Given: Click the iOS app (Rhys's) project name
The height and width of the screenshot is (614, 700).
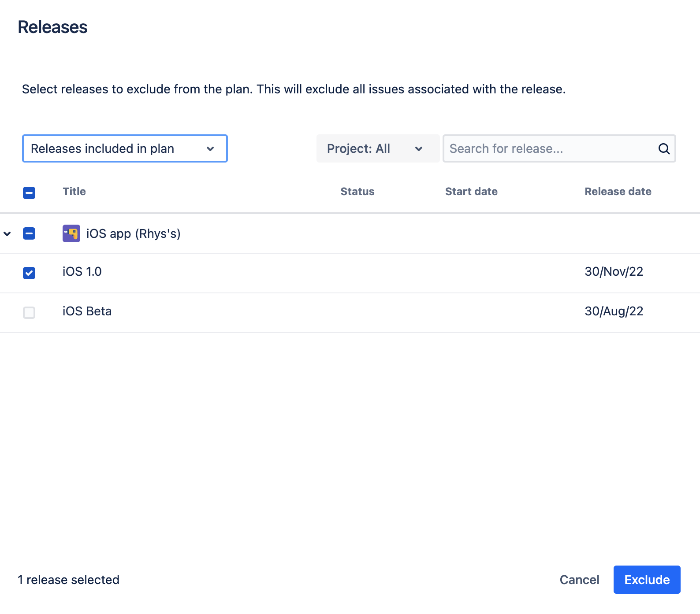Looking at the screenshot, I should (133, 233).
